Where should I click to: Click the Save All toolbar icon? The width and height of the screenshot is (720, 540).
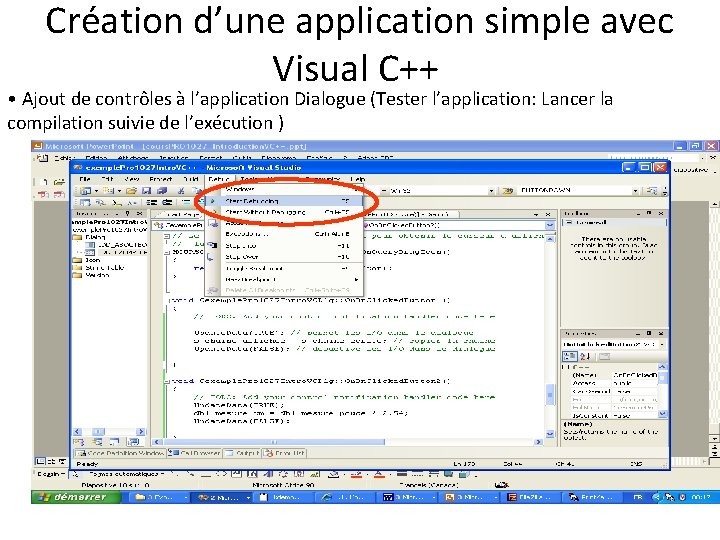click(162, 191)
